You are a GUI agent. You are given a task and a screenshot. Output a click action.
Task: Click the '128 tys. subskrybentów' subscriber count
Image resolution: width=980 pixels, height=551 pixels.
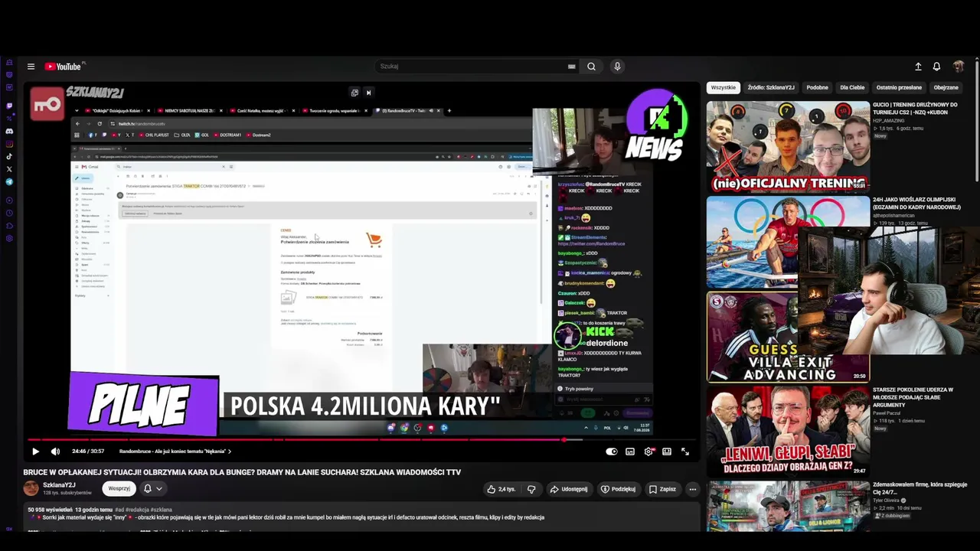[67, 493]
